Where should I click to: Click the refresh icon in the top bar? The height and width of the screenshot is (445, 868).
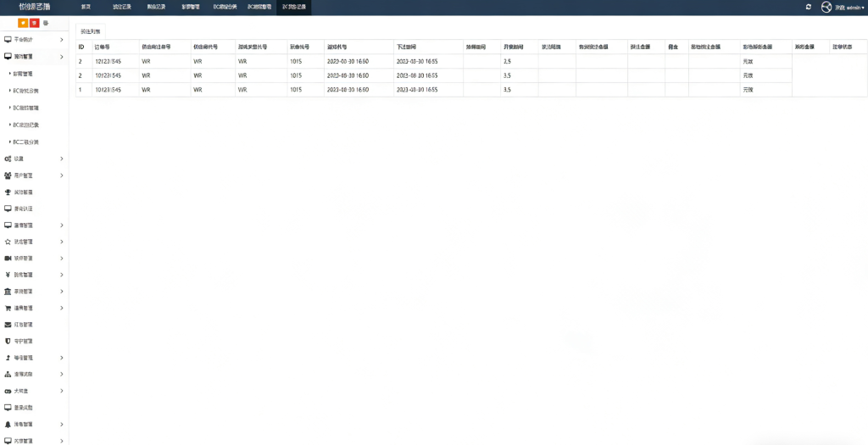pyautogui.click(x=808, y=7)
